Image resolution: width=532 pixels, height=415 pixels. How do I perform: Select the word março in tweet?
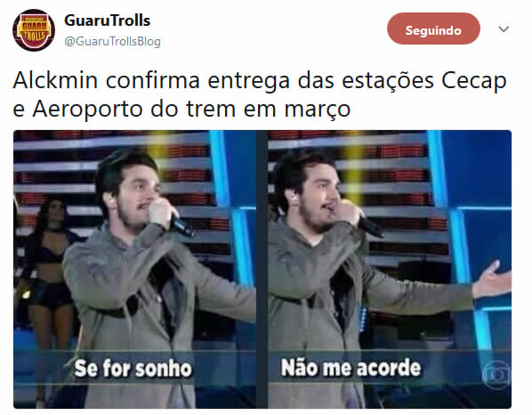tap(318, 110)
